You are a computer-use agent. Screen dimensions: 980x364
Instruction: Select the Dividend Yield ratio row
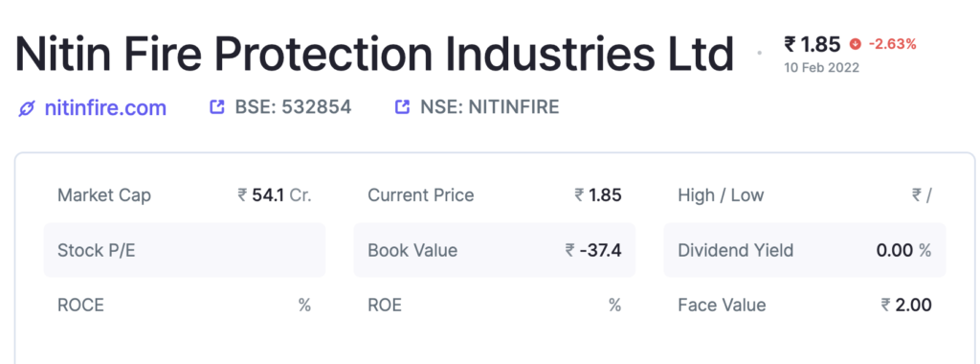click(x=804, y=250)
